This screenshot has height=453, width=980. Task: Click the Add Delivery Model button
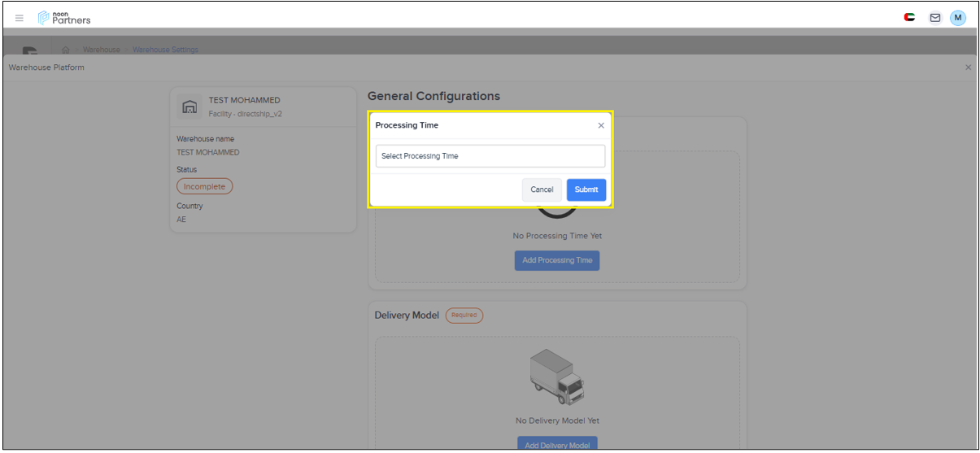pyautogui.click(x=557, y=444)
